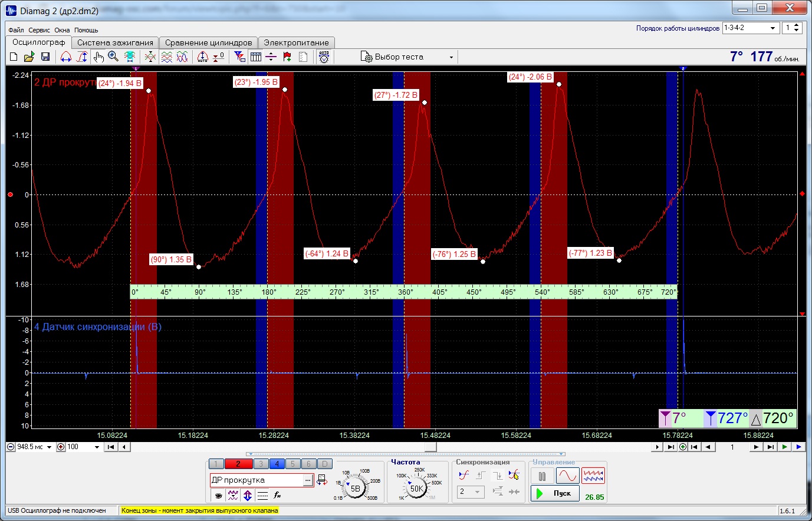Open the Сервис menu

[40, 30]
